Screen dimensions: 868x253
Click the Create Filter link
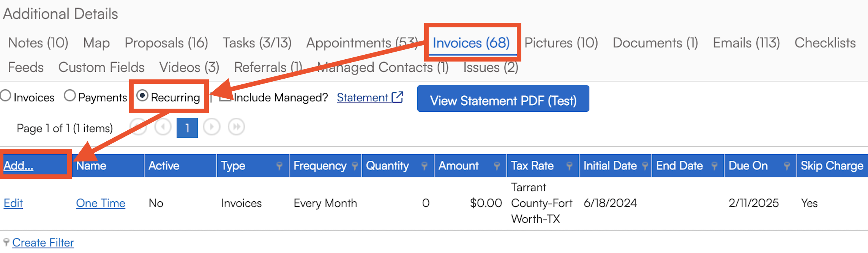[x=43, y=242]
